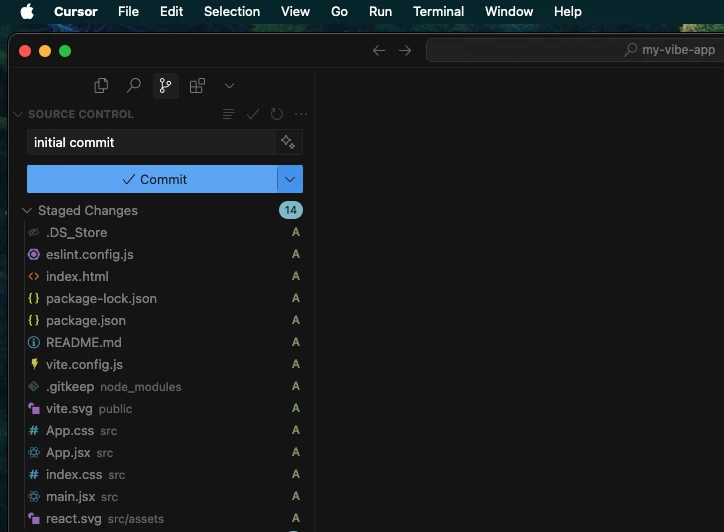Open the Search panel magnifier icon
Screen dimensions: 724x532
(x=133, y=85)
